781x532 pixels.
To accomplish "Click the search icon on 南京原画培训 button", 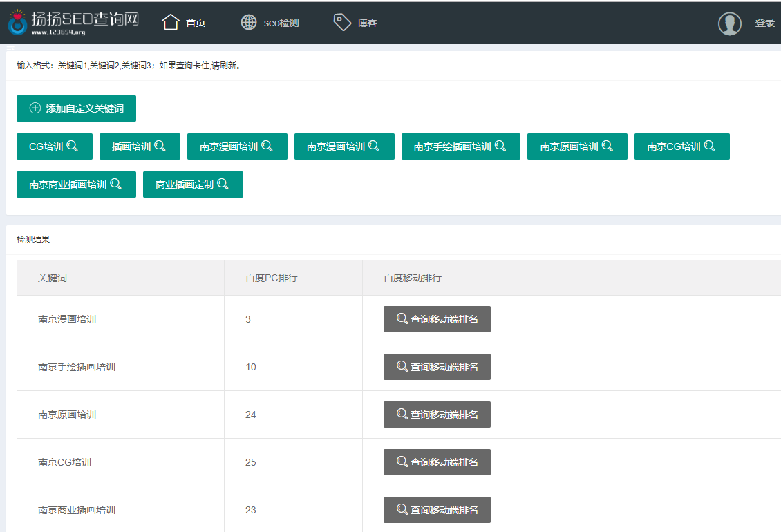I will click(x=608, y=146).
